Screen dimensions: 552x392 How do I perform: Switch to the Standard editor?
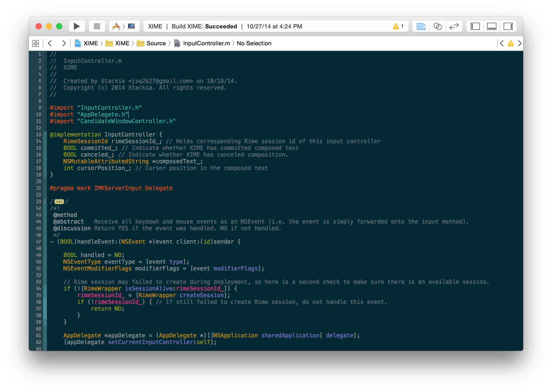click(421, 26)
